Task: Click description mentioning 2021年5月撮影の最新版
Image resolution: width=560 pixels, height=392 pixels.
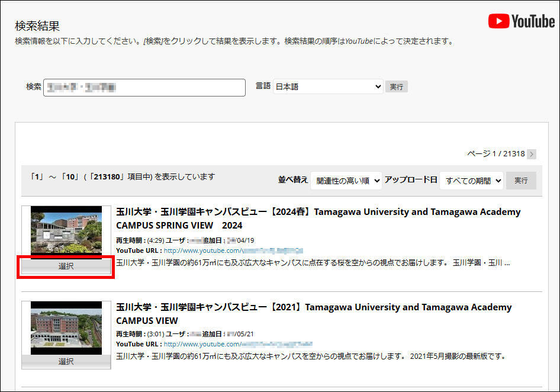Action: 311,356
